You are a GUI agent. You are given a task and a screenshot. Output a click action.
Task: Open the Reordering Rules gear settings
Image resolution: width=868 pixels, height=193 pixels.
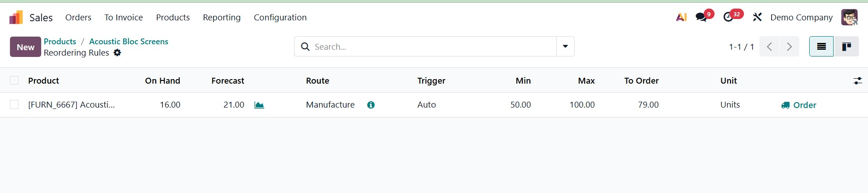pyautogui.click(x=117, y=53)
